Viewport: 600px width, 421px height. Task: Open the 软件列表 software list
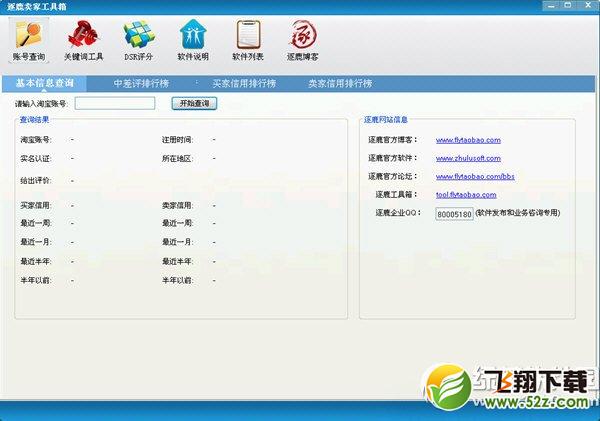[248, 41]
